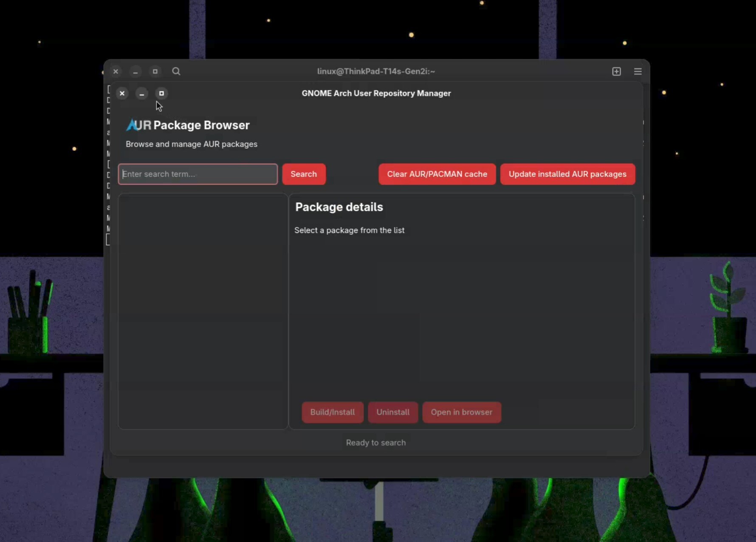This screenshot has height=542, width=756.
Task: Open search in the terminal window
Action: coord(176,71)
